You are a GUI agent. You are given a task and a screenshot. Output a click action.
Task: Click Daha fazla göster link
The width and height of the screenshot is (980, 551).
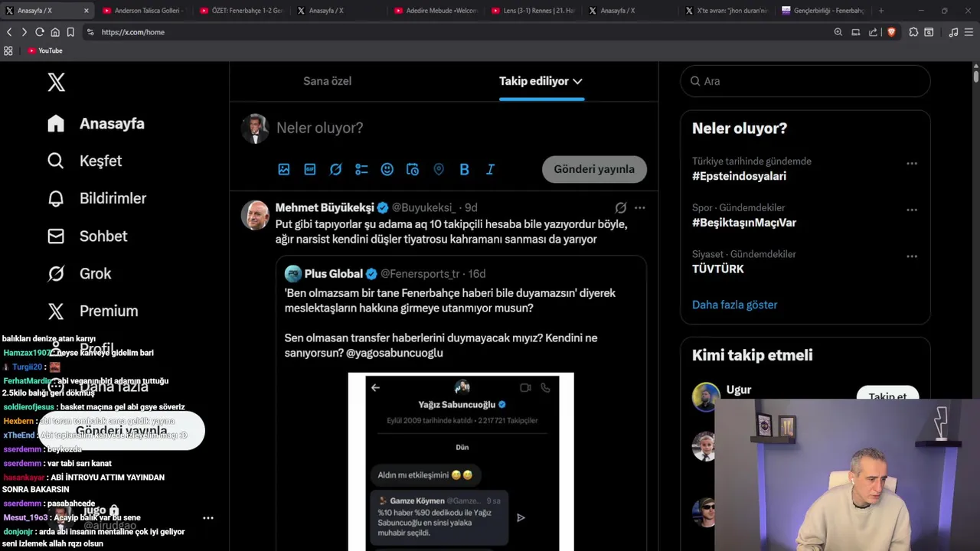click(734, 305)
